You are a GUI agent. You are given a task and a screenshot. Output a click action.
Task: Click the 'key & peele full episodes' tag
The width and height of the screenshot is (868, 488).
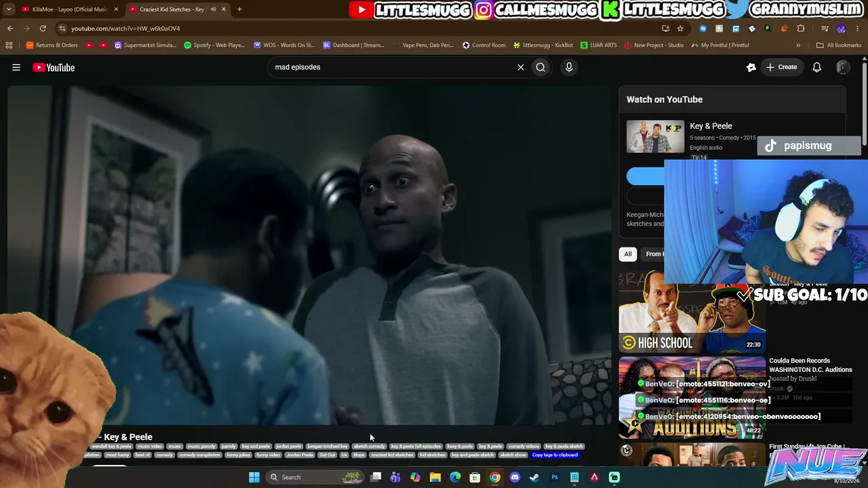tap(416, 447)
